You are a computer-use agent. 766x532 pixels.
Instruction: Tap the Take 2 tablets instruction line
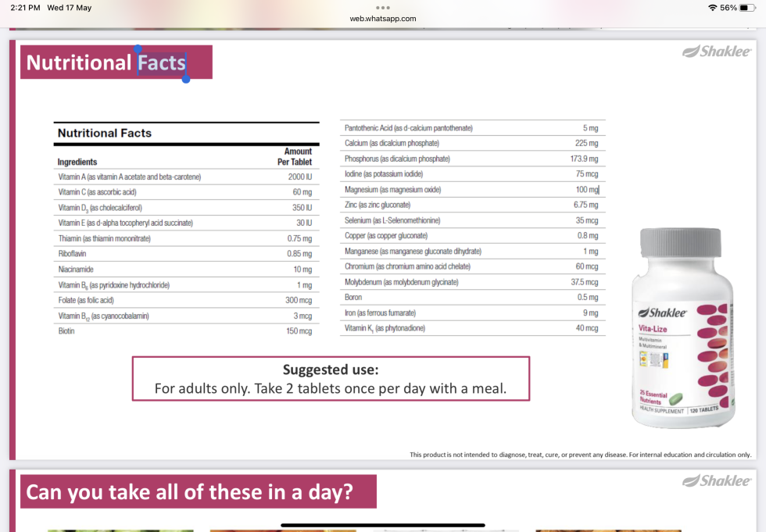(331, 388)
